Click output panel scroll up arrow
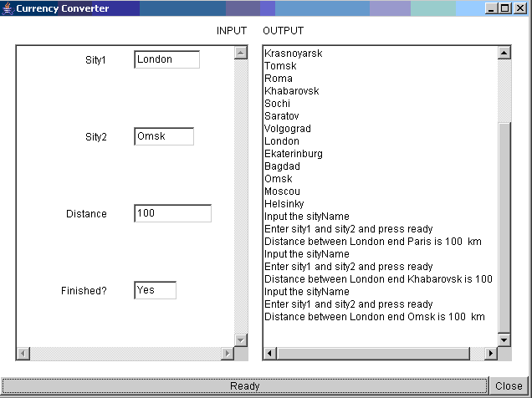532x398 pixels. coord(504,52)
